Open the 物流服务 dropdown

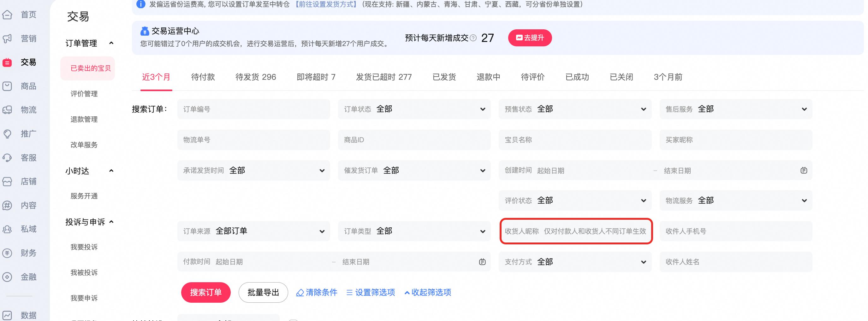click(x=736, y=201)
